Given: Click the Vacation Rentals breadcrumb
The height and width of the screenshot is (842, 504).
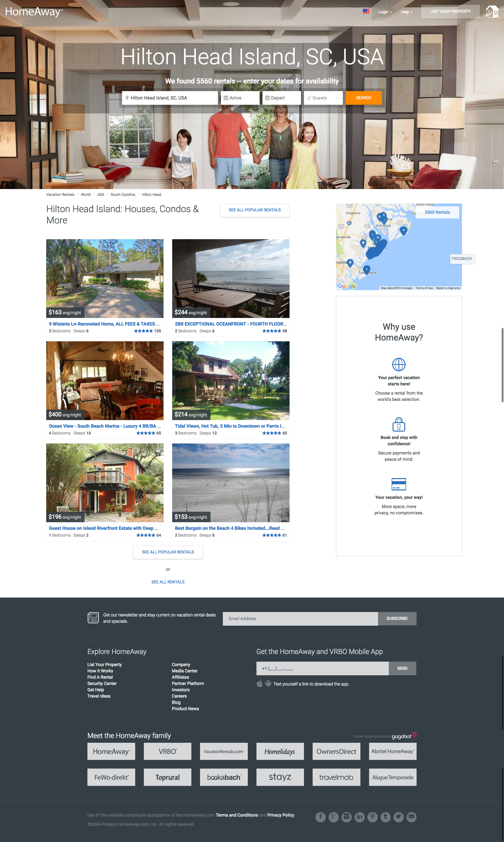Looking at the screenshot, I should click(60, 195).
